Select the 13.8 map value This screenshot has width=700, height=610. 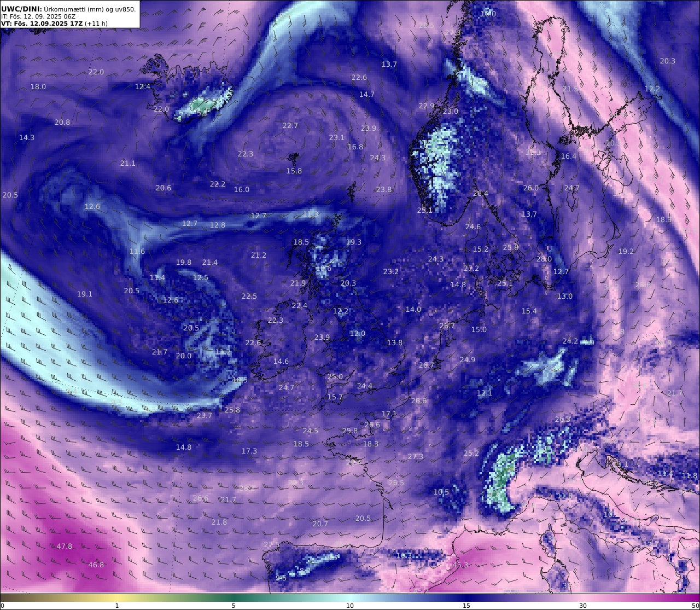coord(395,343)
